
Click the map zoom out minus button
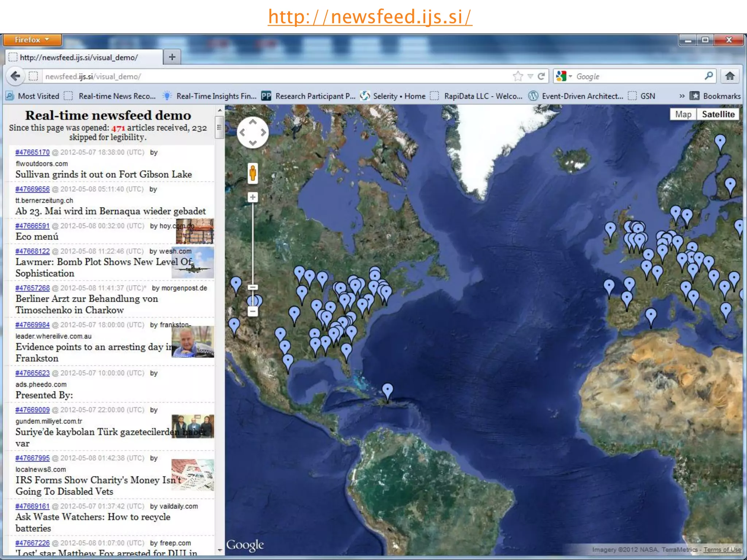pyautogui.click(x=252, y=311)
